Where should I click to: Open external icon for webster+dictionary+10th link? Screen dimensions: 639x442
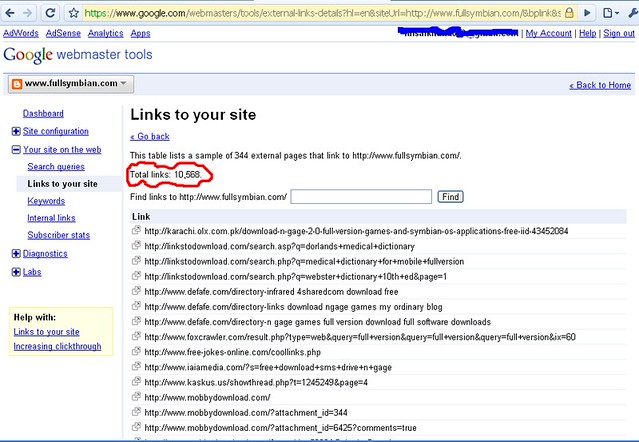click(x=136, y=276)
